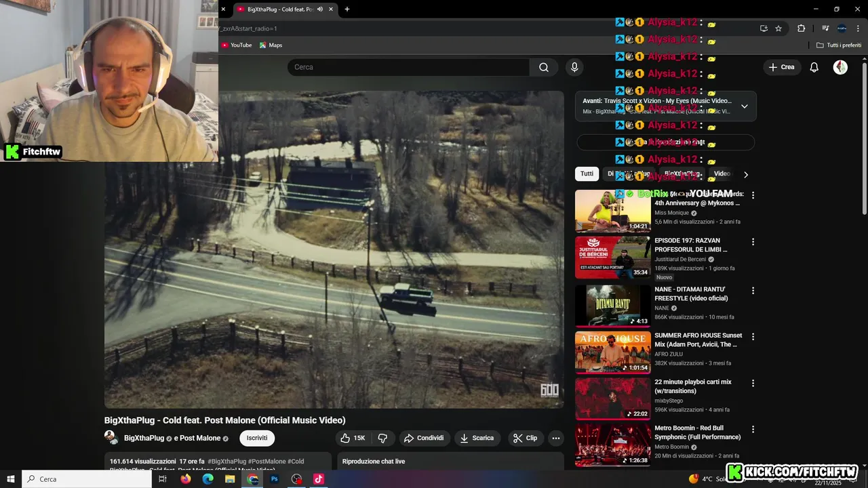
Task: Open the Crea create menu
Action: tap(781, 67)
